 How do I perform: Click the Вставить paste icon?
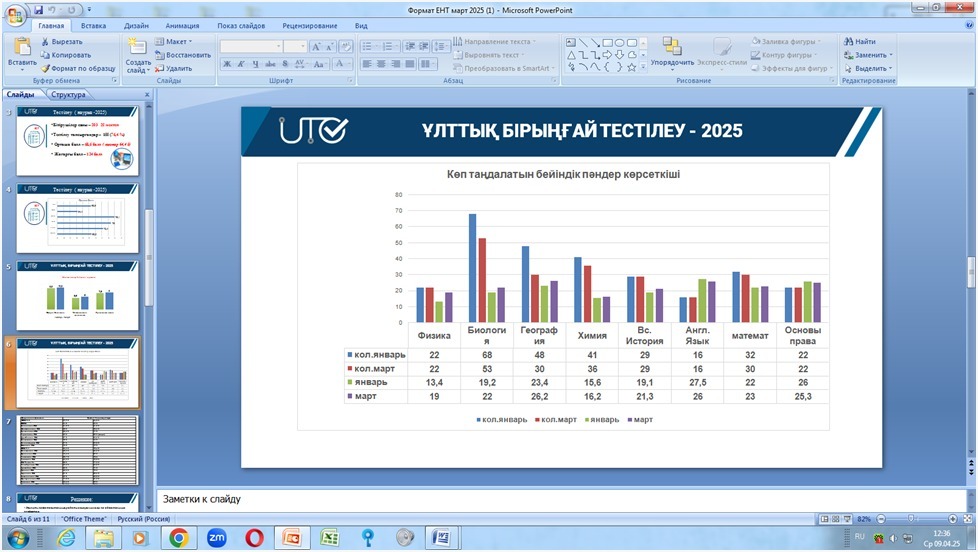click(22, 50)
